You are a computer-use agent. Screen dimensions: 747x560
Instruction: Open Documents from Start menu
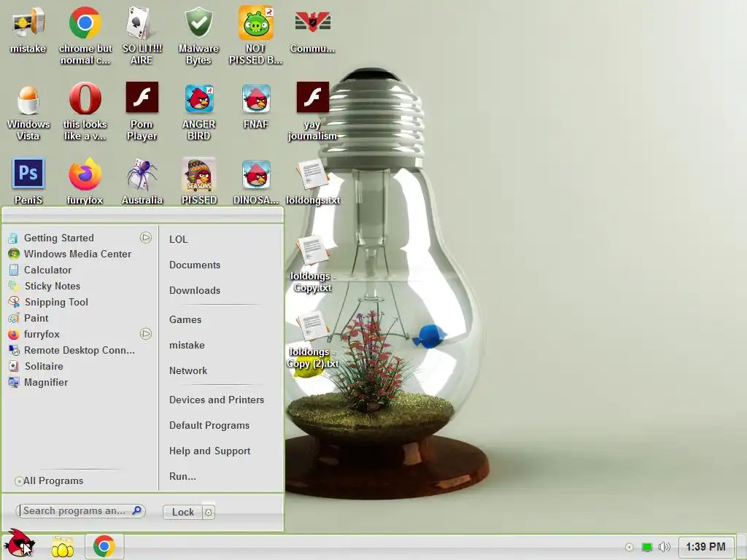pos(194,265)
